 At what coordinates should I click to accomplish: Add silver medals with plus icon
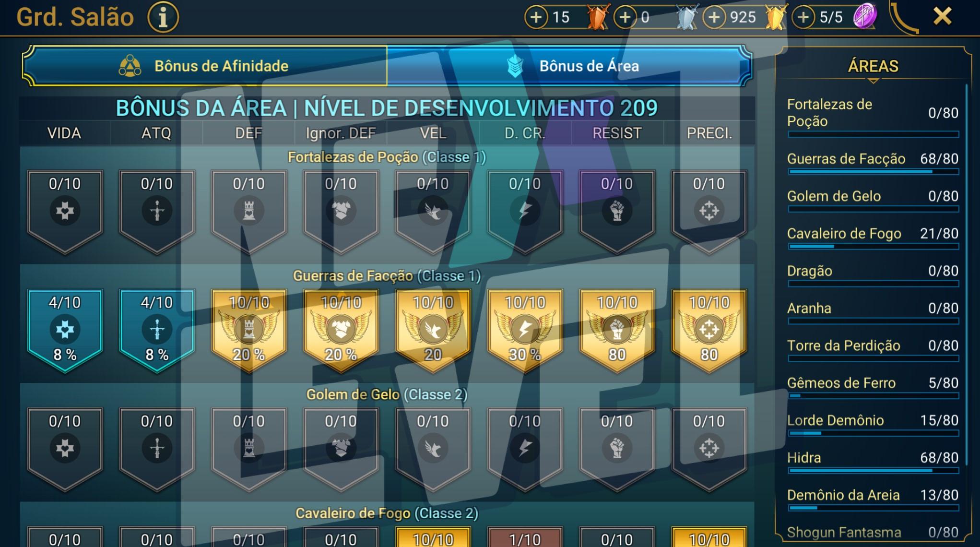625,17
